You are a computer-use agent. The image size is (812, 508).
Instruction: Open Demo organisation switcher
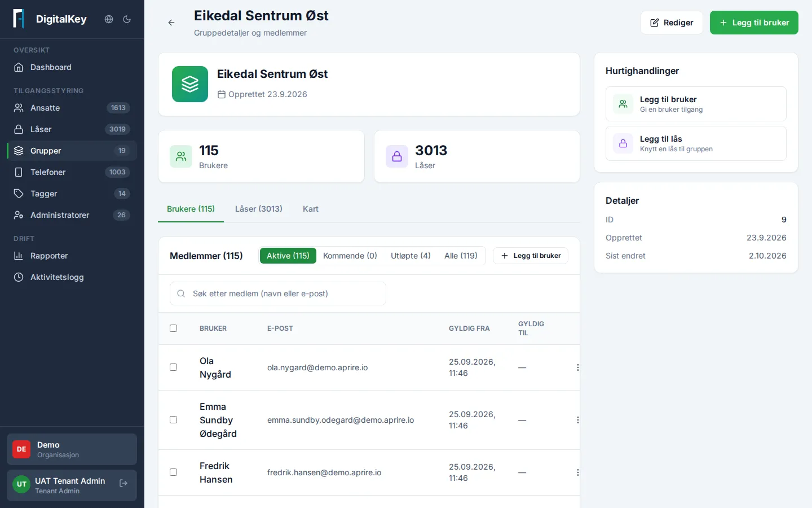(x=72, y=449)
